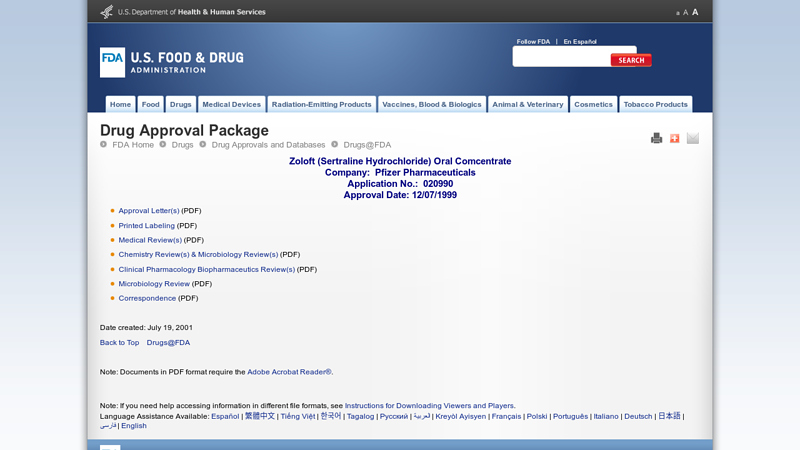Select the Italiano language link
The height and width of the screenshot is (450, 800).
[606, 416]
